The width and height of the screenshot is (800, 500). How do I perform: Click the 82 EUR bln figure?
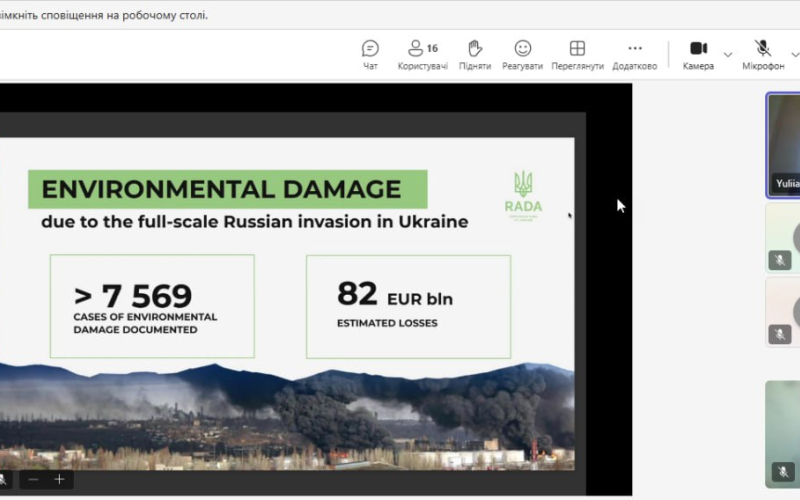395,294
